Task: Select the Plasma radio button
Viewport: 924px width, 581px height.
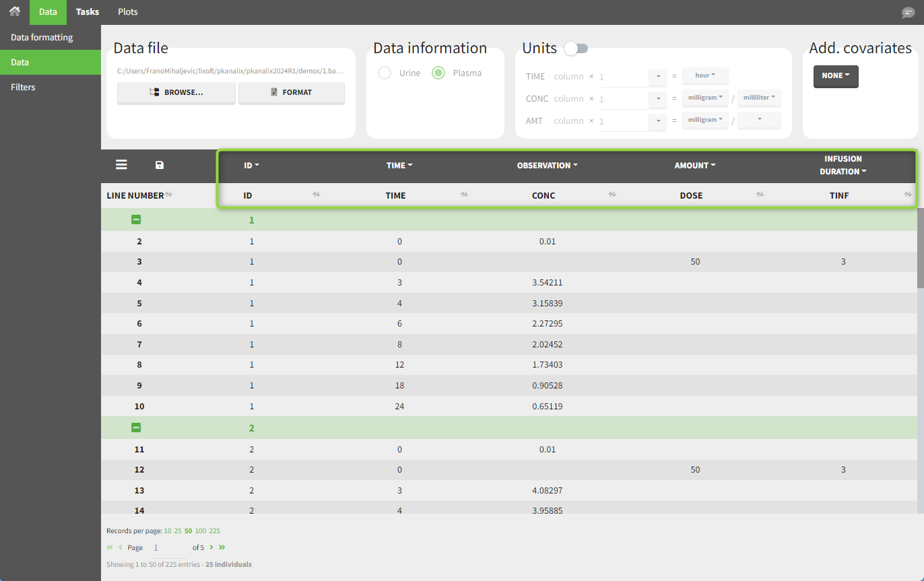Action: pos(438,73)
